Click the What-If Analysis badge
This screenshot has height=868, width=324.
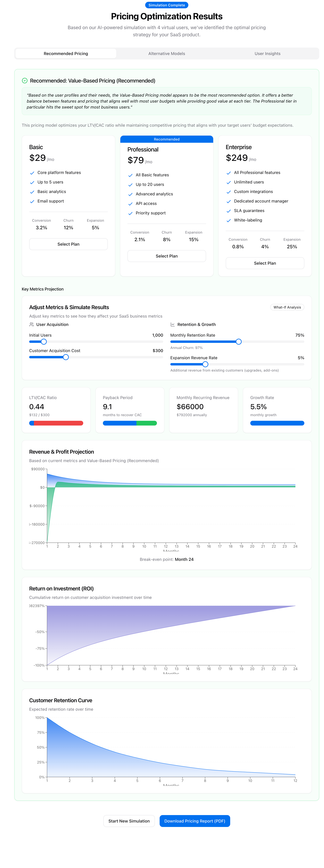tap(287, 307)
